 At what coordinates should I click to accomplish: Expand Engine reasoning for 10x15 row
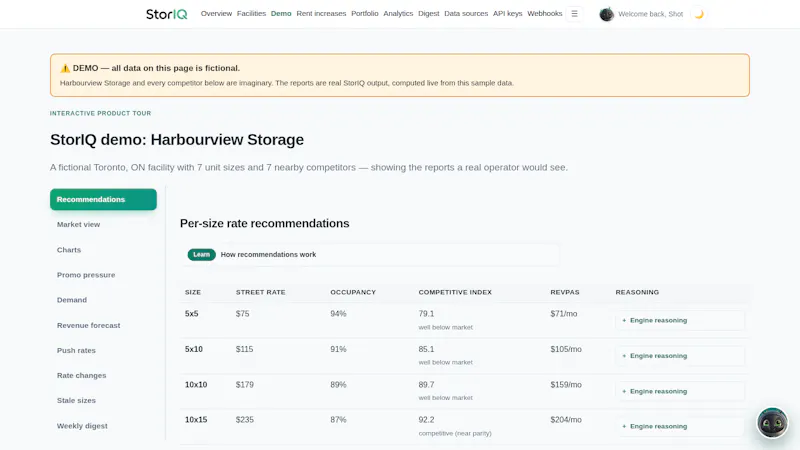pyautogui.click(x=680, y=427)
